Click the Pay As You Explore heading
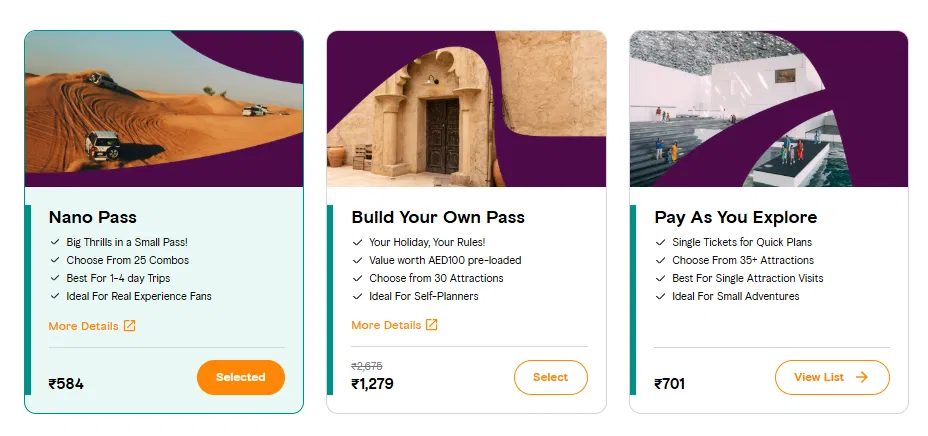 tap(735, 217)
